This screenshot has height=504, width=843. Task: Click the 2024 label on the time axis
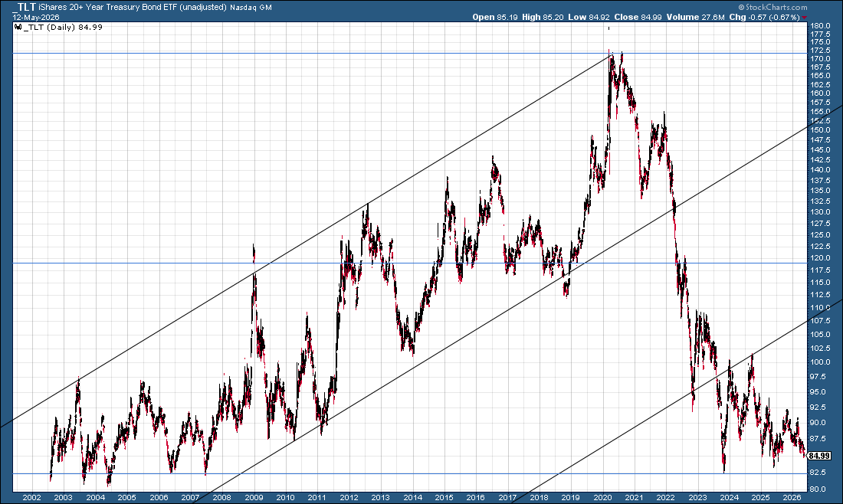729,497
